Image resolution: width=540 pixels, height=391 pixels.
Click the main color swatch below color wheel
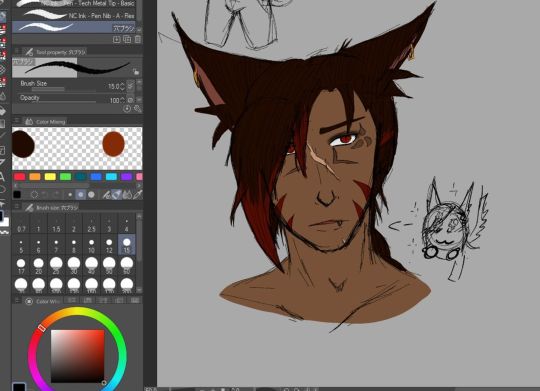pyautogui.click(x=19, y=387)
